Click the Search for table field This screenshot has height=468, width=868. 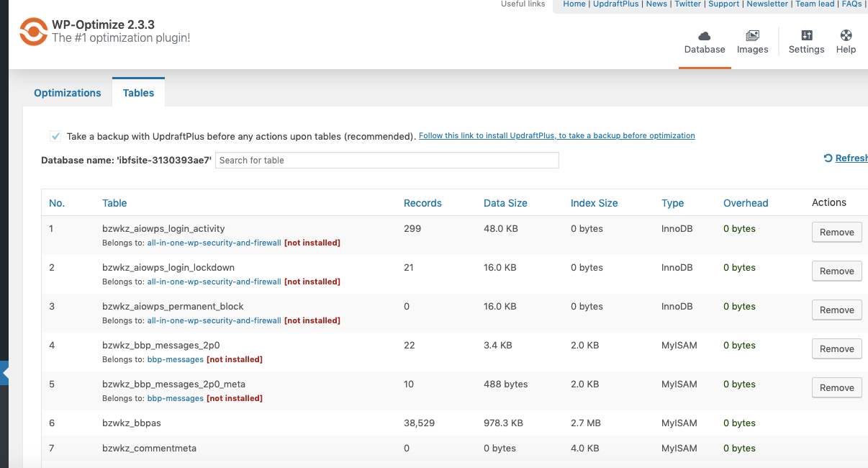click(387, 161)
